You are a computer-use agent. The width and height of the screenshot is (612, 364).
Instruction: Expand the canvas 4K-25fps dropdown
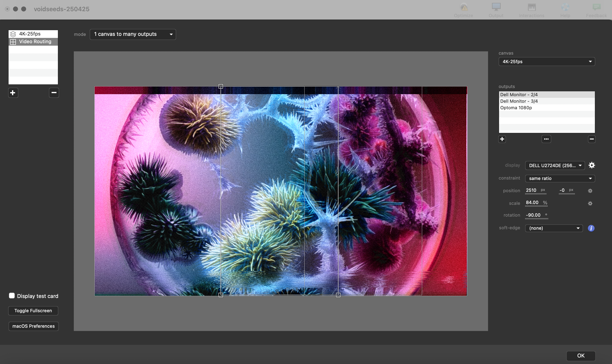547,62
